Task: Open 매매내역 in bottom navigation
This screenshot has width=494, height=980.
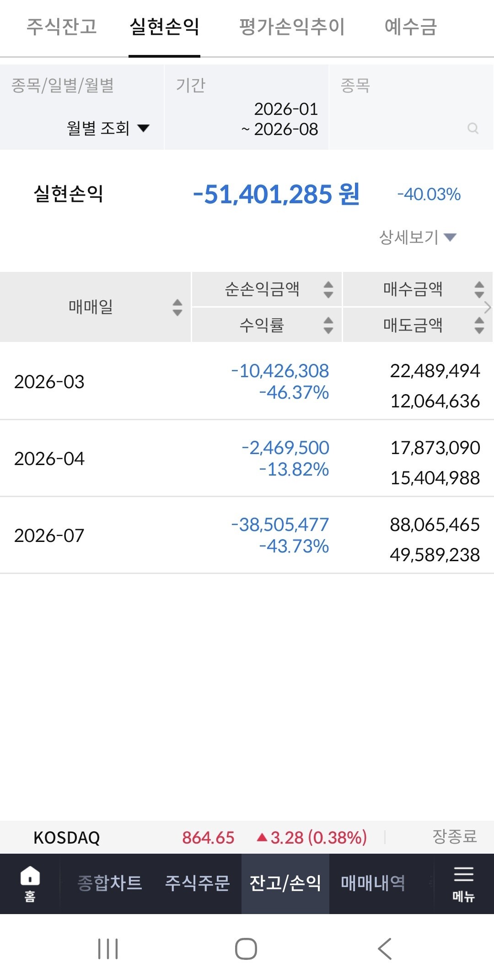Action: pyautogui.click(x=373, y=883)
